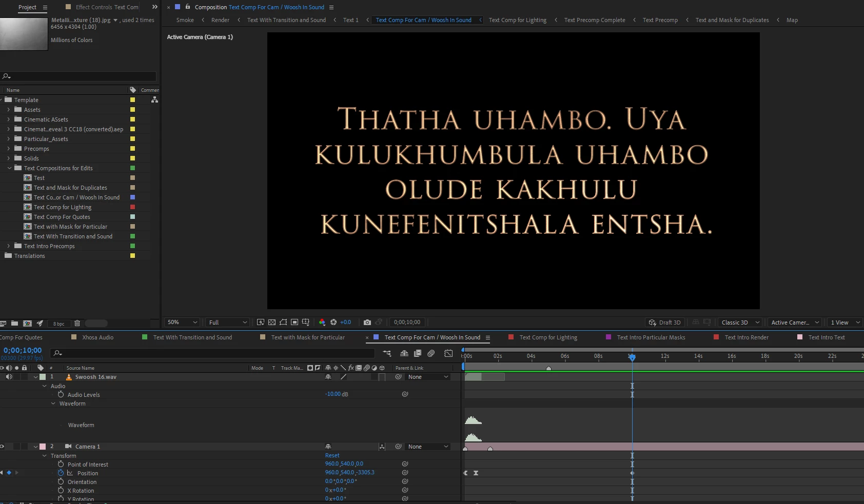Viewport: 864px width, 504px height.
Task: Create a new folder in Project panel
Action: (x=14, y=324)
